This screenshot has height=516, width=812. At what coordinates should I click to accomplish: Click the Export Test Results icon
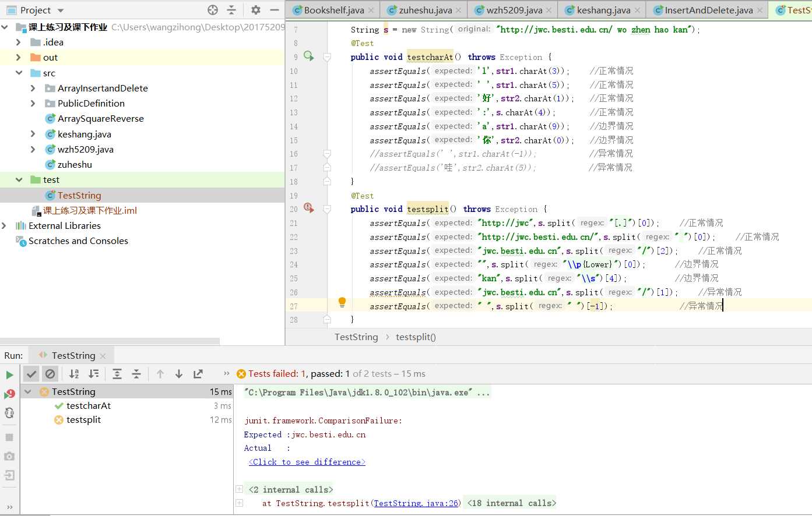(198, 374)
